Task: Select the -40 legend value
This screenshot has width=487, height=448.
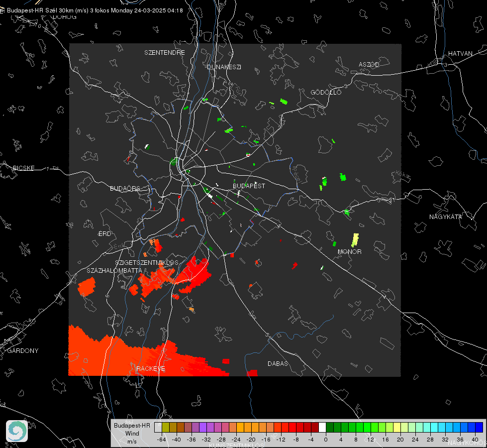Action: [177, 440]
